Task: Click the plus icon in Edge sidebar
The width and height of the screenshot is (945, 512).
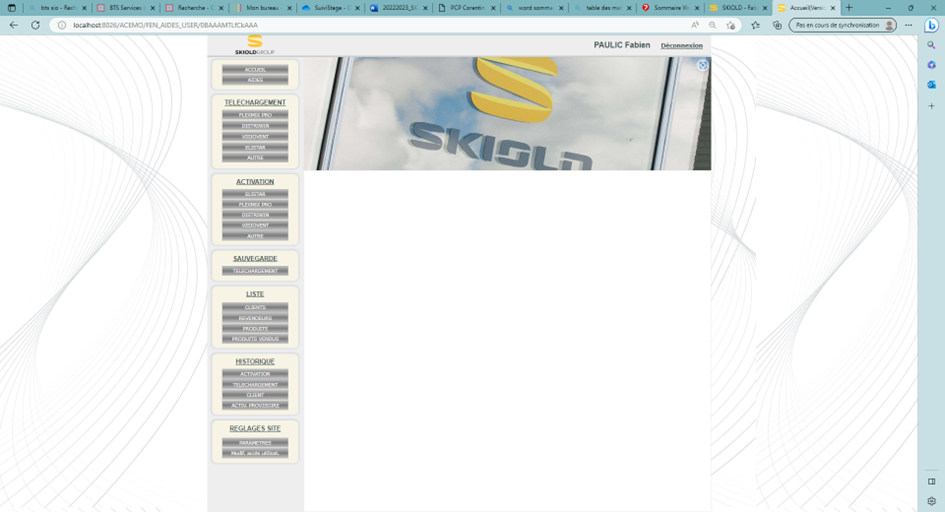Action: tap(931, 106)
